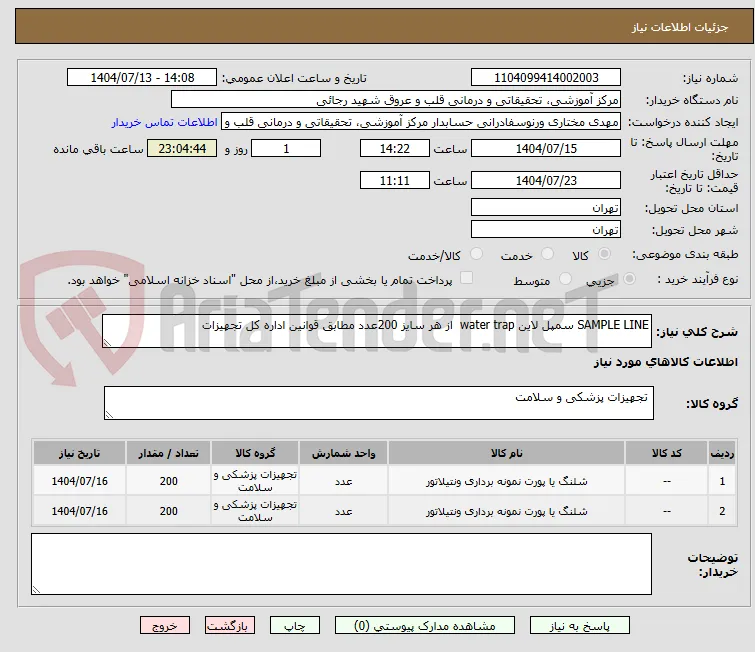
Task: Click the resize handle of گروه کالا box
Action: 109,414
